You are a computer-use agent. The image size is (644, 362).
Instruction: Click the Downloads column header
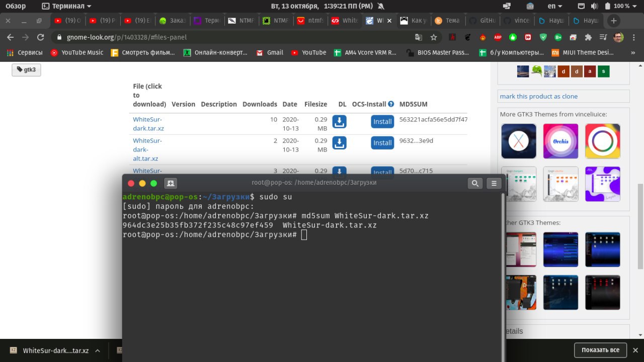pos(260,104)
